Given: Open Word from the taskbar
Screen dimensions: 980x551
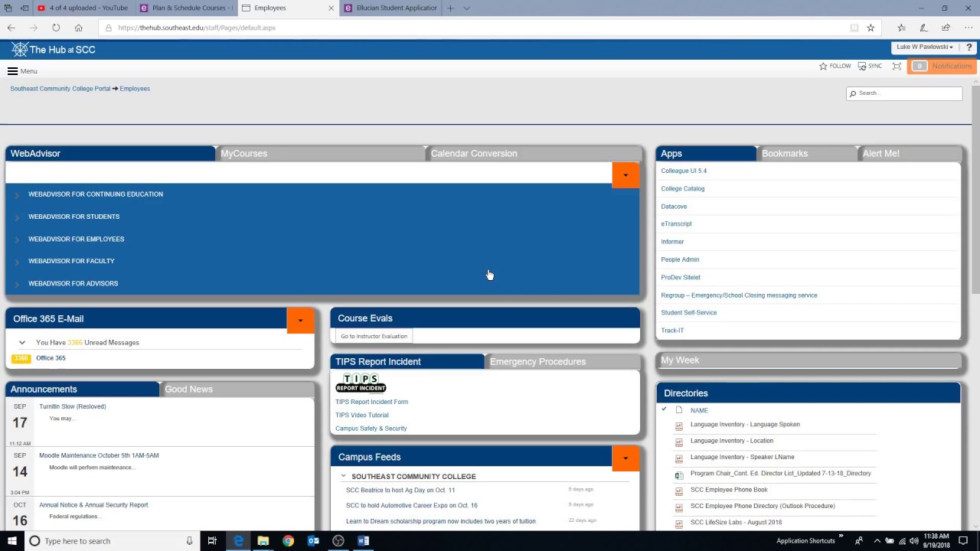Looking at the screenshot, I should coord(364,541).
